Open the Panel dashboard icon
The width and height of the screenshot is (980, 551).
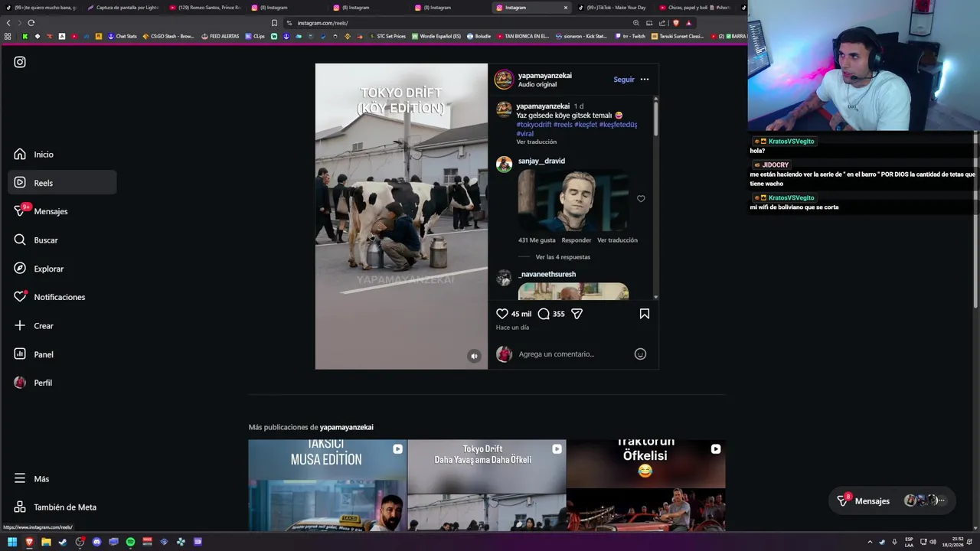[20, 354]
